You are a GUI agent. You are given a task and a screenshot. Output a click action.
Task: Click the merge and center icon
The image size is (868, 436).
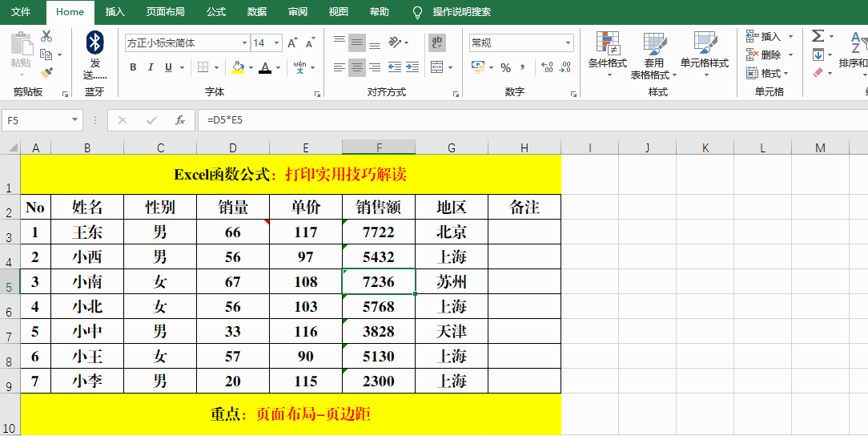436,67
